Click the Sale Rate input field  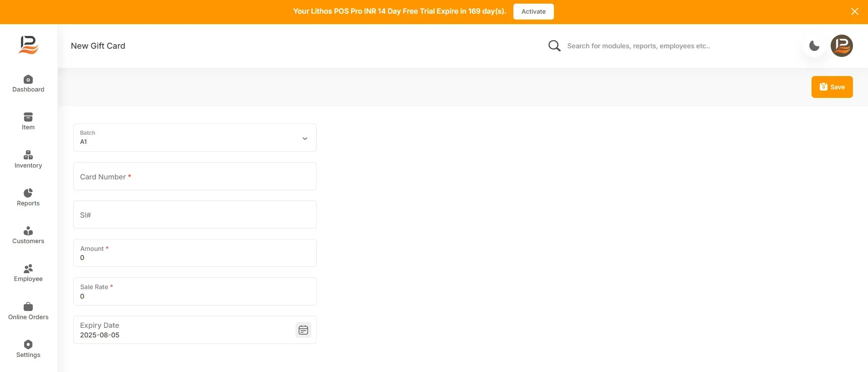[x=195, y=291]
